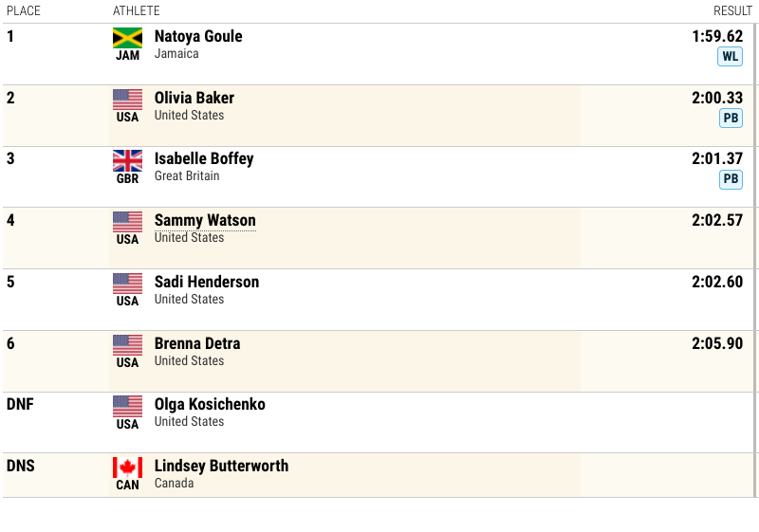
Task: Click the Great Britain flag icon
Action: [x=127, y=160]
